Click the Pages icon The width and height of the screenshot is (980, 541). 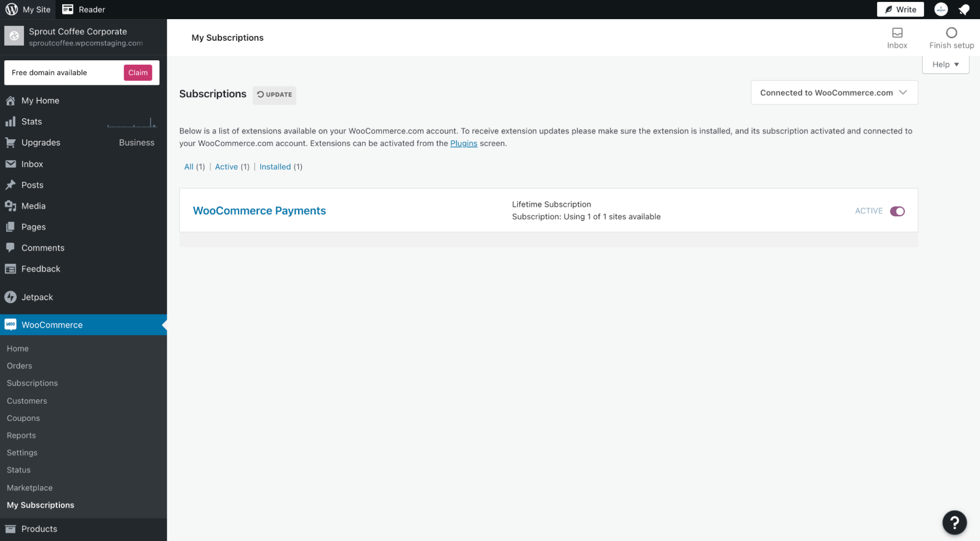(x=10, y=227)
